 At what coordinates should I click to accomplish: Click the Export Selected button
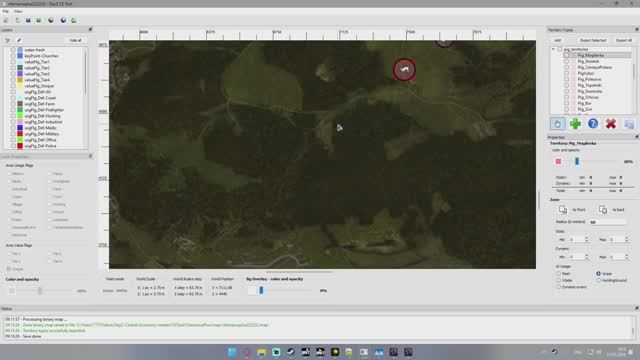pyautogui.click(x=593, y=40)
